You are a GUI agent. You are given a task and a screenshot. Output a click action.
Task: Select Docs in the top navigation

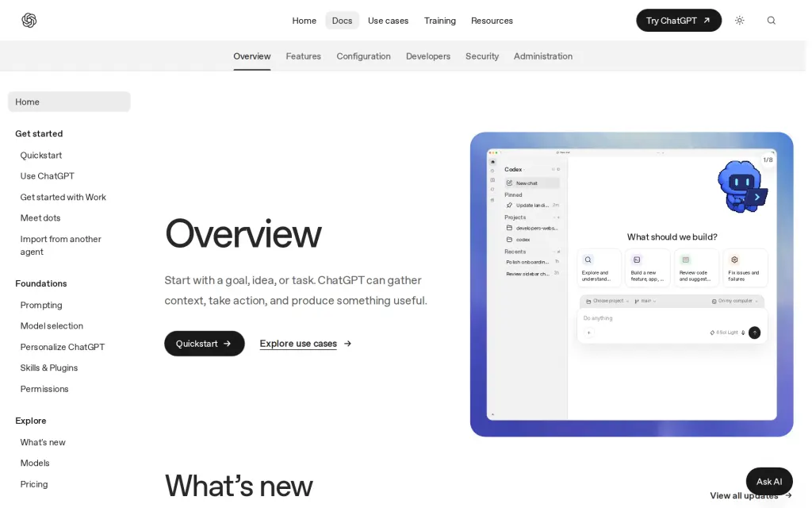pyautogui.click(x=342, y=20)
